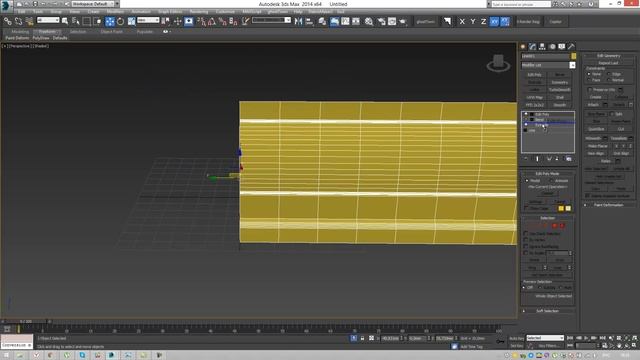Screen dimensions: 640x360
Task: Expand the Soft Selection rollout
Action: click(x=548, y=311)
